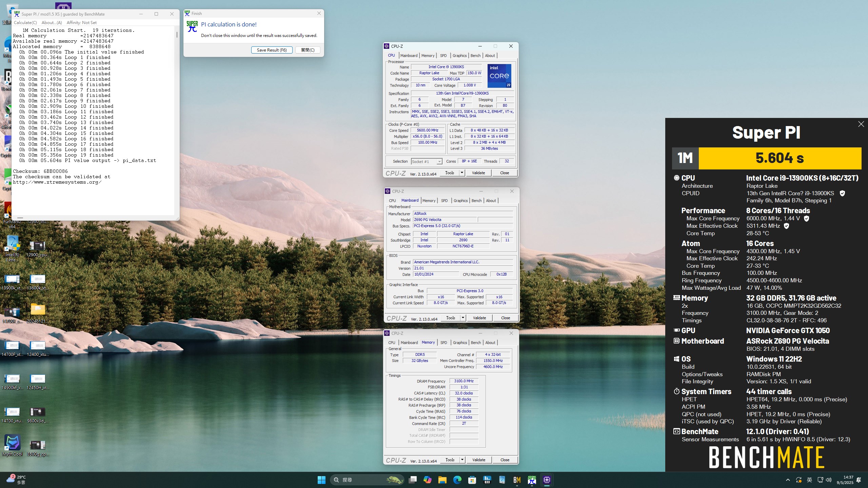Close the BenchMate Super PI result panel
Viewport: 868px width, 488px height.
861,124
